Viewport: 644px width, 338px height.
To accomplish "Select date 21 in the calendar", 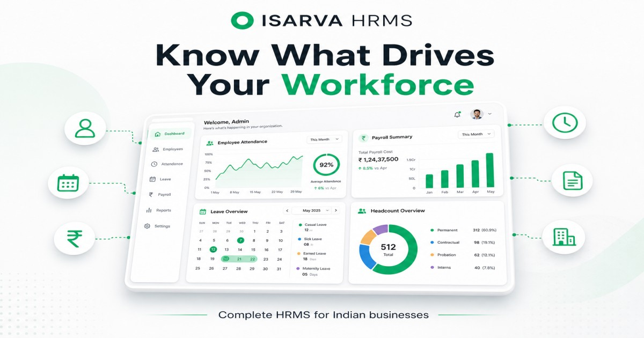I will coord(239,259).
